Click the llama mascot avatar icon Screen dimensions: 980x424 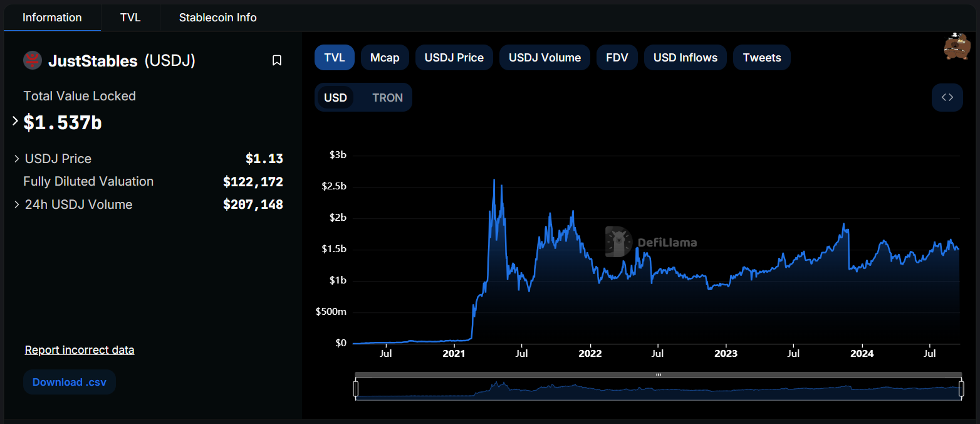click(957, 46)
